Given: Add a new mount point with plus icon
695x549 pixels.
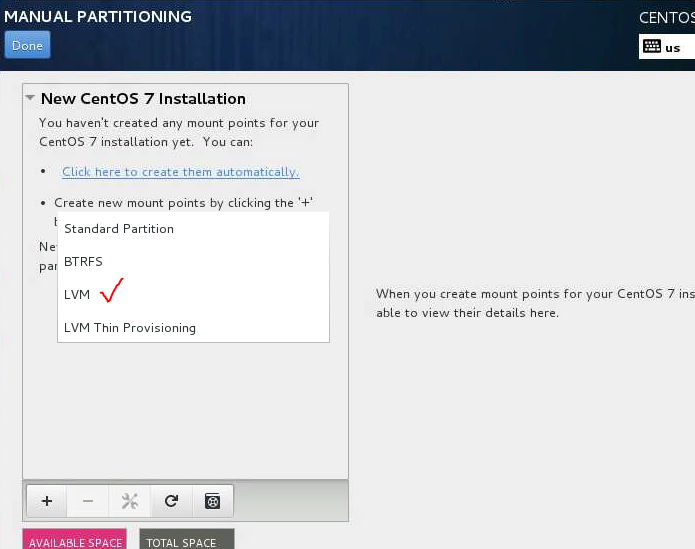Looking at the screenshot, I should coord(46,501).
